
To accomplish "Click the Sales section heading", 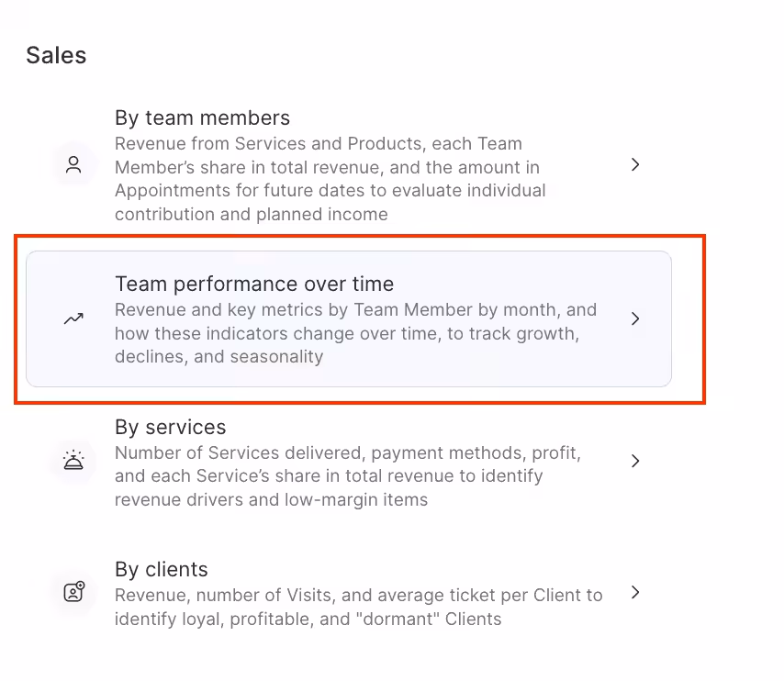I will (56, 56).
